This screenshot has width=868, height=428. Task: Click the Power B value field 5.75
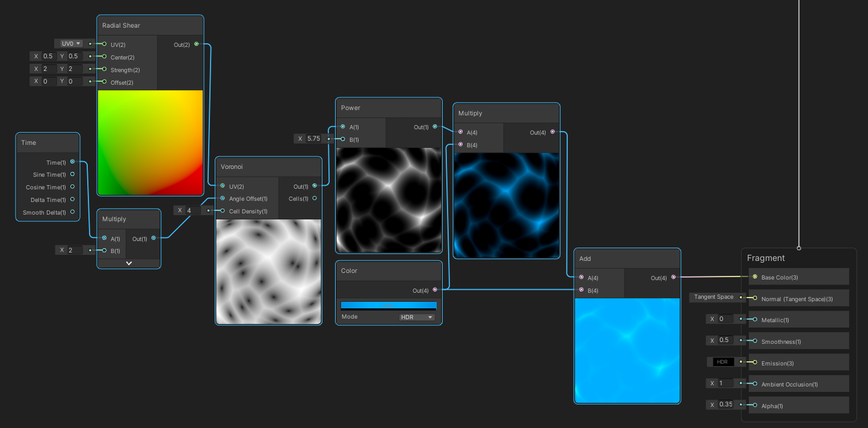314,139
